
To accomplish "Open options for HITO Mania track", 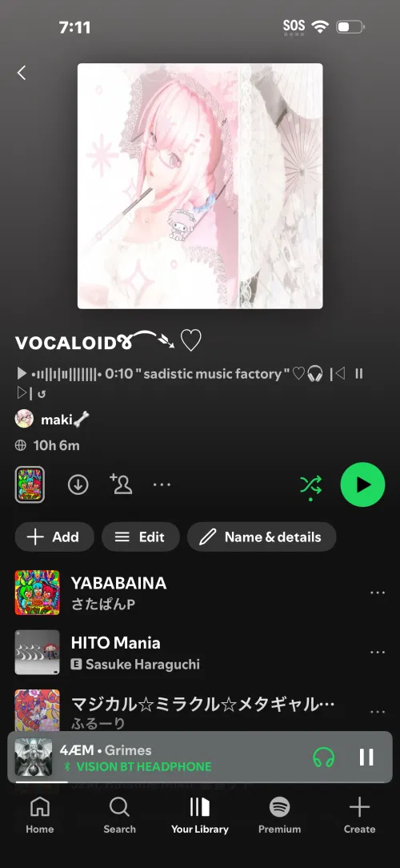I will 378,653.
